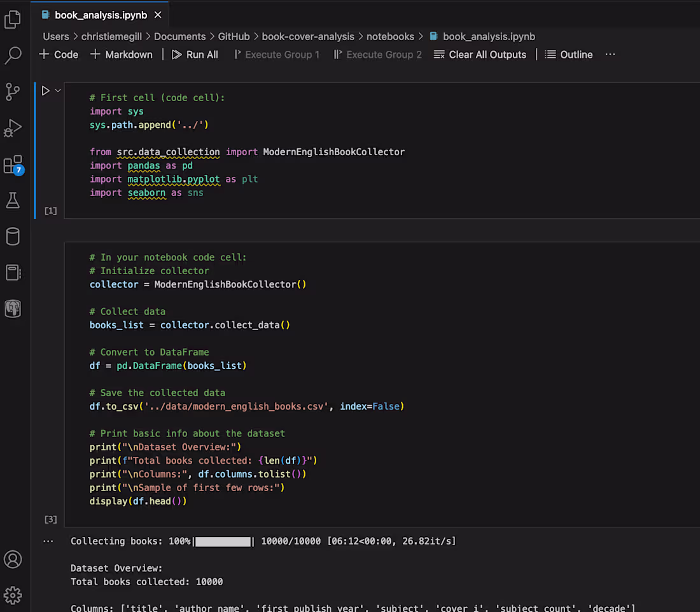Click the '# Initialize collector' comment

point(149,271)
